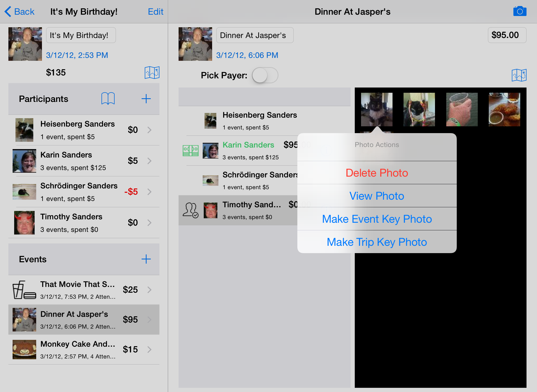Open Timothy Sanders details chevron
Screen dimensions: 537x392
click(x=149, y=223)
